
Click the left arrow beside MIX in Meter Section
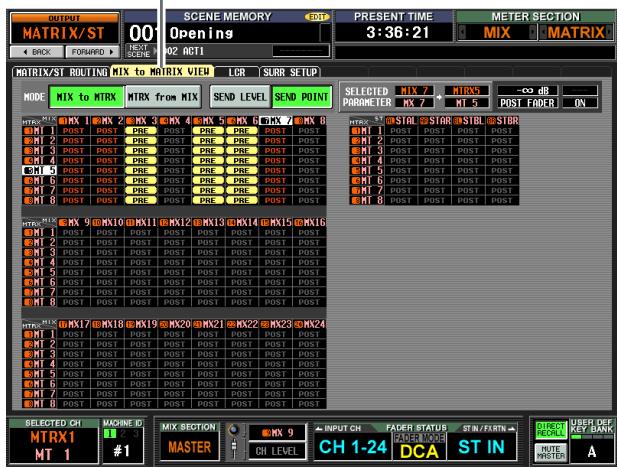[x=462, y=32]
